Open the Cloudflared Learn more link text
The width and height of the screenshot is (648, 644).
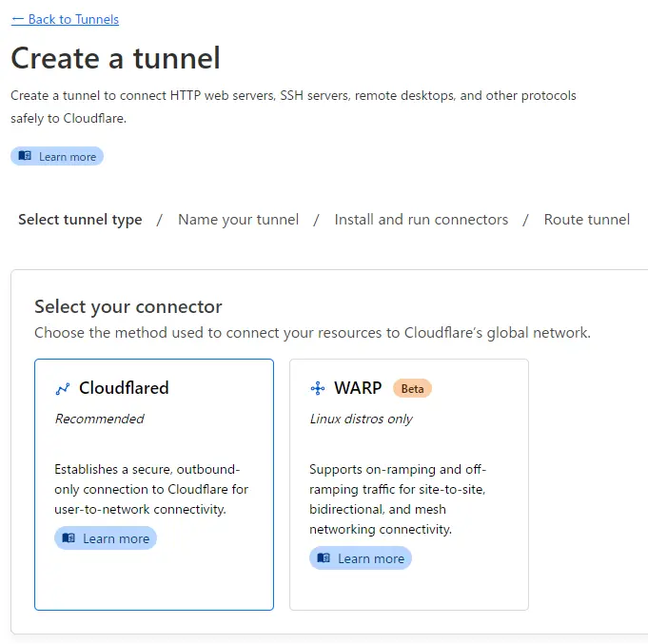click(115, 538)
